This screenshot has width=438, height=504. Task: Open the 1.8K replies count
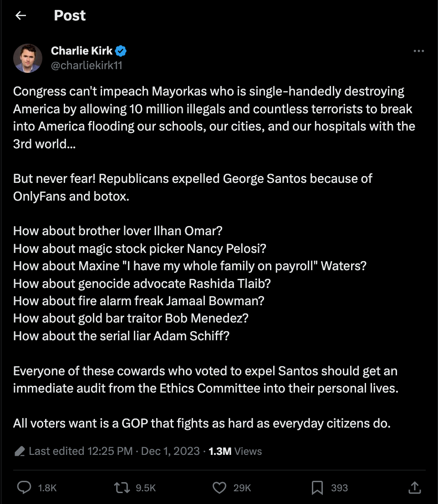tap(46, 488)
